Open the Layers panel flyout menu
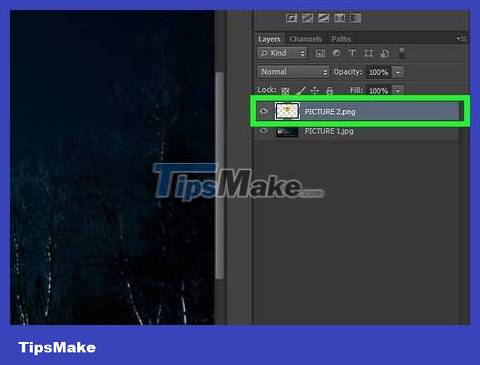Image resolution: width=480 pixels, height=365 pixels. [x=462, y=39]
